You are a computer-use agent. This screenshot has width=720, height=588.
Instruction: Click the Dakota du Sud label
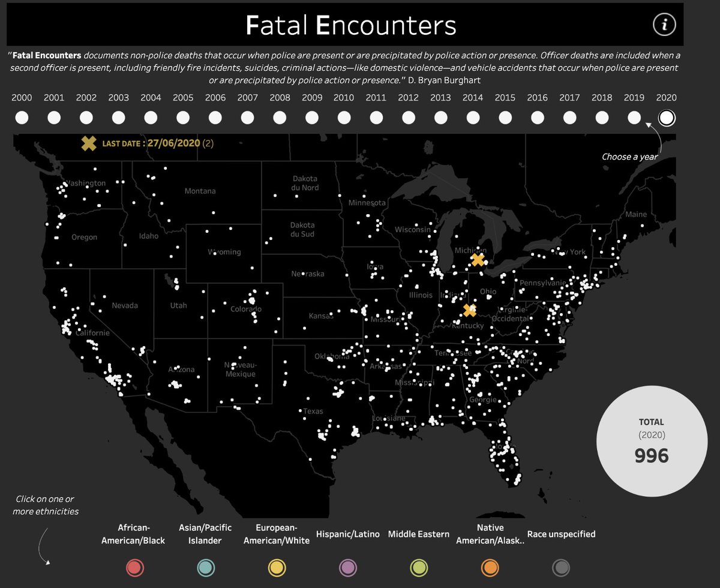(x=302, y=229)
